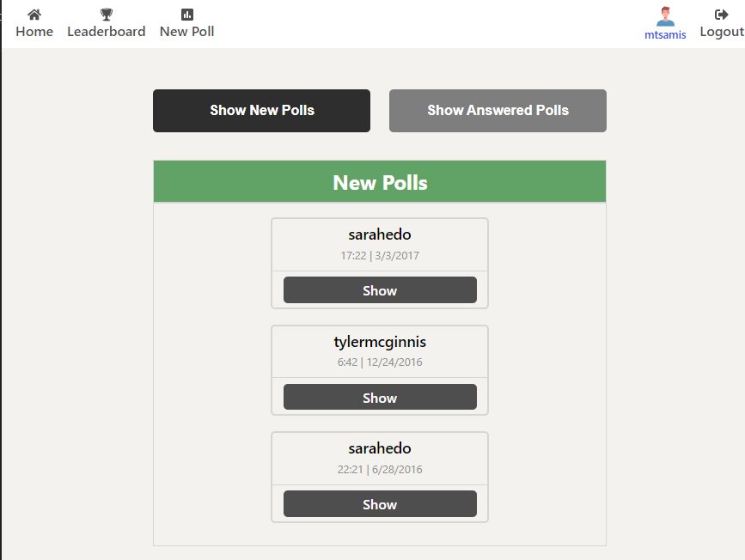745x560 pixels.
Task: Show sarahedo's 6/28/2016 poll
Action: [380, 503]
